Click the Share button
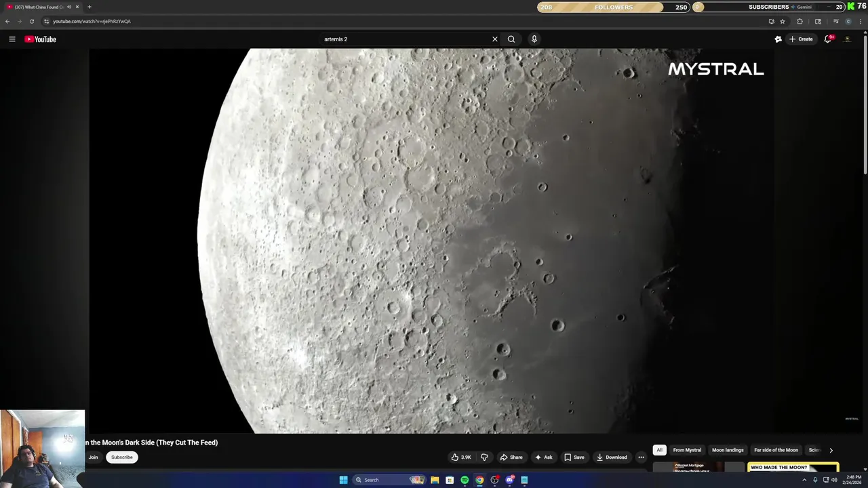The width and height of the screenshot is (868, 488). (511, 457)
